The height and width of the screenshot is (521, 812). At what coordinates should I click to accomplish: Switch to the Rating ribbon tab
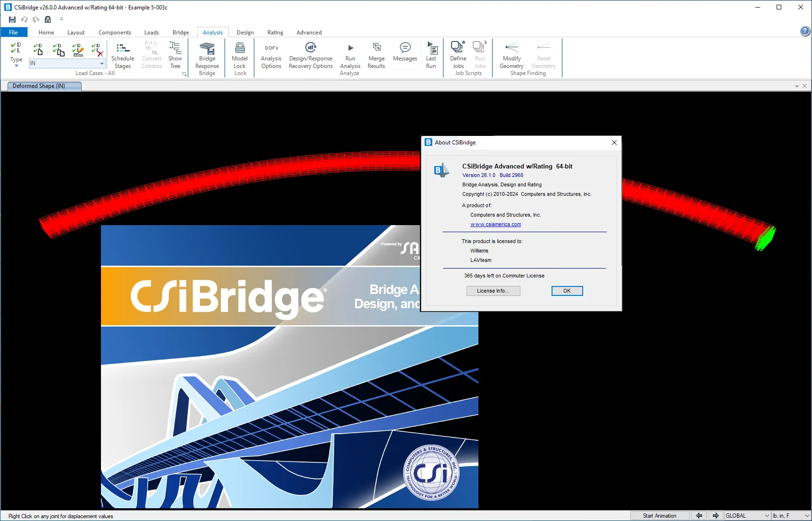click(x=275, y=32)
